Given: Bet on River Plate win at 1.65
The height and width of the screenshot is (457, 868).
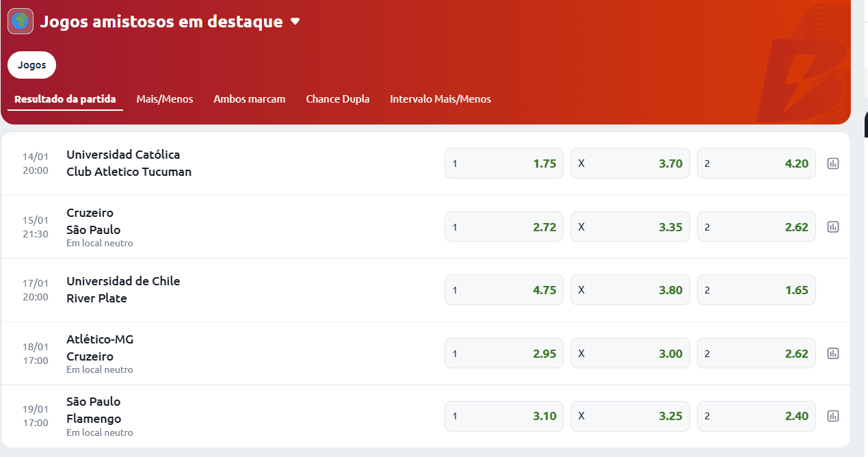Looking at the screenshot, I should [x=757, y=289].
